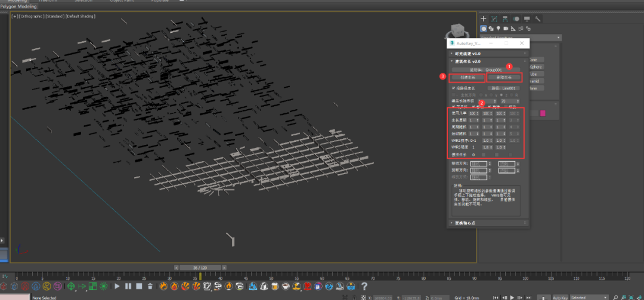The width and height of the screenshot is (644, 300).
Task: Toggle the first checkbox in VMRS row
Action: 453,106
